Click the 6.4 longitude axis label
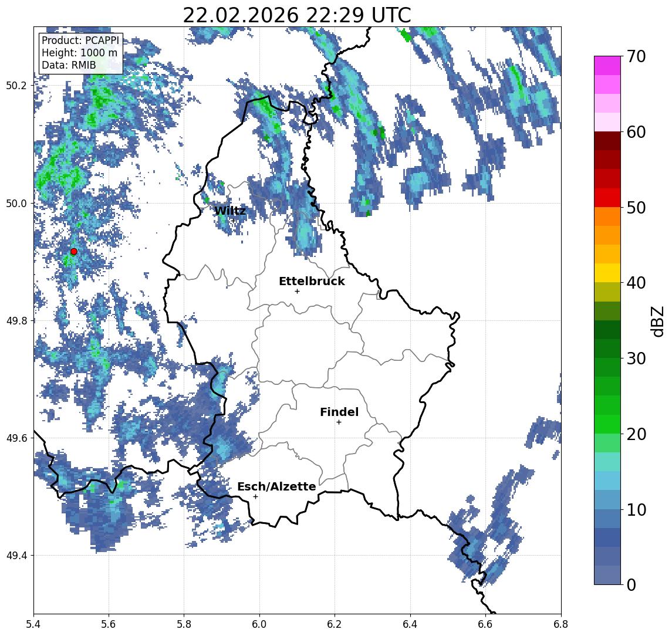 [410, 624]
